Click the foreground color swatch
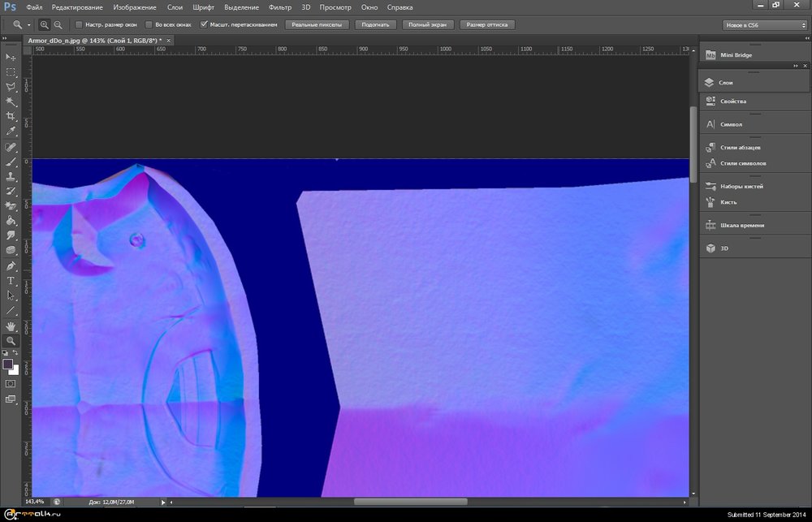 [8, 365]
